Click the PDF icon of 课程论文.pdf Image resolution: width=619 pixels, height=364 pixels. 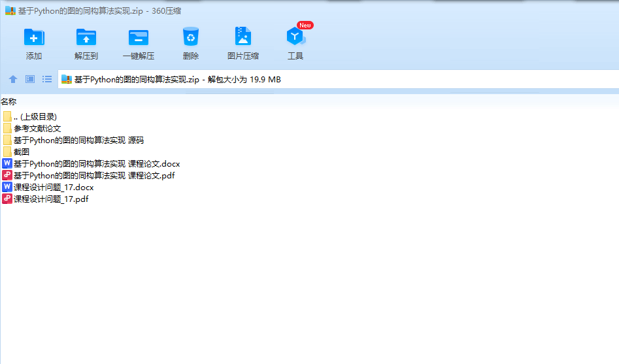click(x=7, y=175)
